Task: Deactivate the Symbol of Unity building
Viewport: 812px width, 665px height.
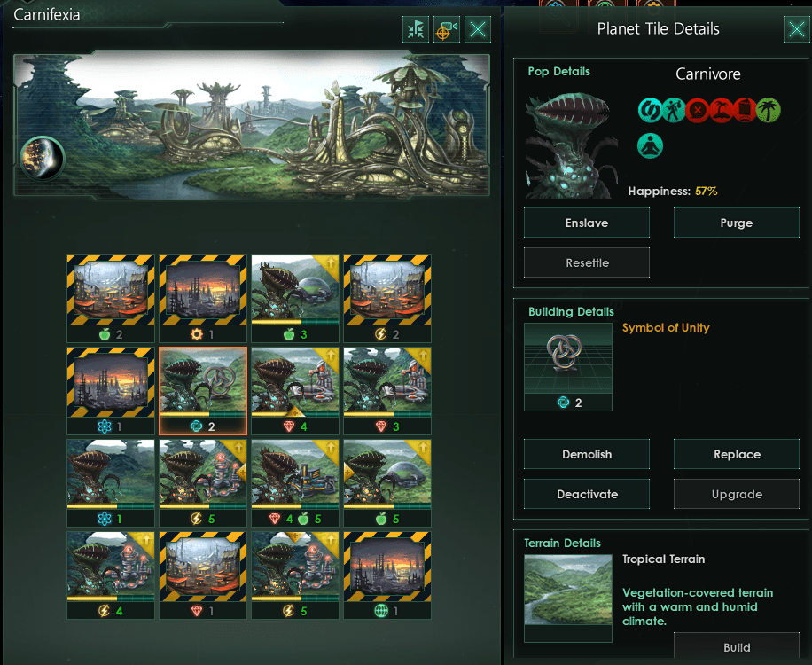Action: point(587,494)
